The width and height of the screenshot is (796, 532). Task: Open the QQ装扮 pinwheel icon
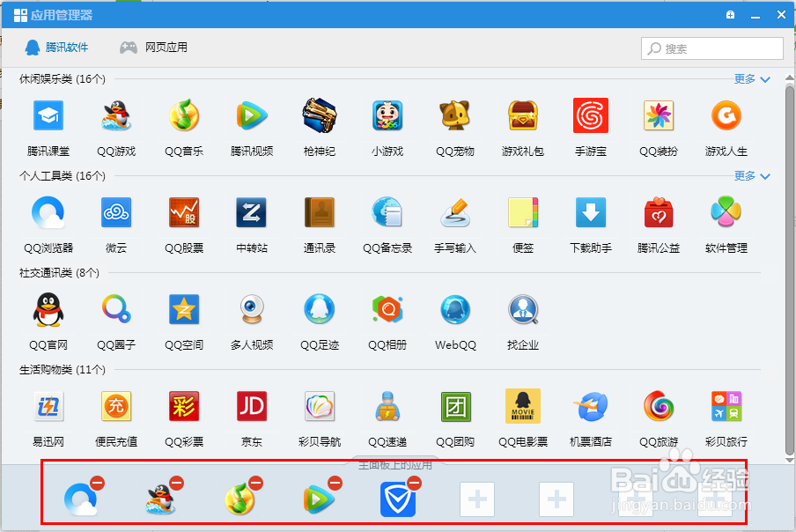pyautogui.click(x=659, y=115)
